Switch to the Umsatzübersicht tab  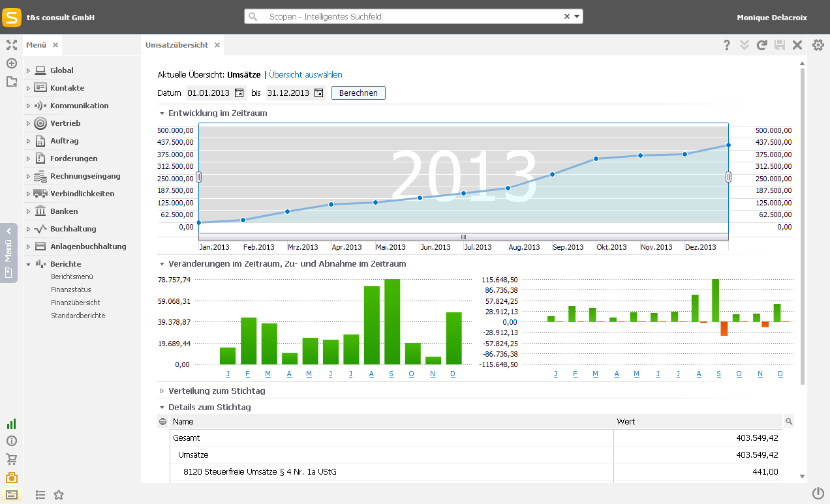click(x=177, y=45)
